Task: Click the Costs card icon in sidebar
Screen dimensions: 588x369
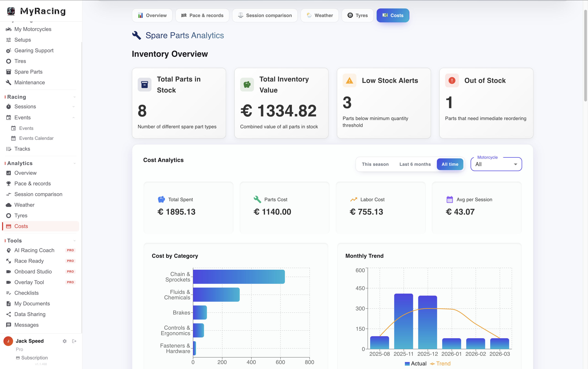Action: coord(9,226)
